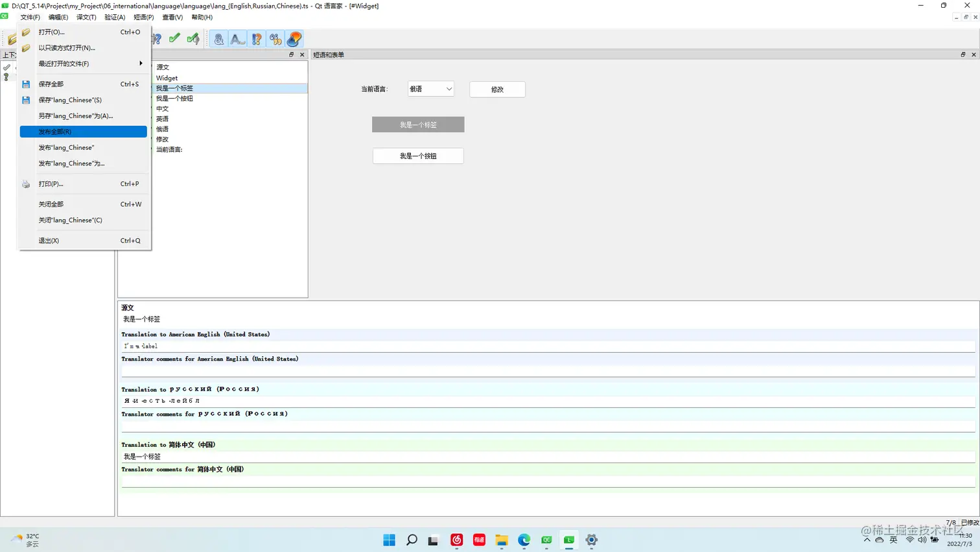The height and width of the screenshot is (552, 980).
Task: Select the 英语 source text row
Action: (230, 119)
